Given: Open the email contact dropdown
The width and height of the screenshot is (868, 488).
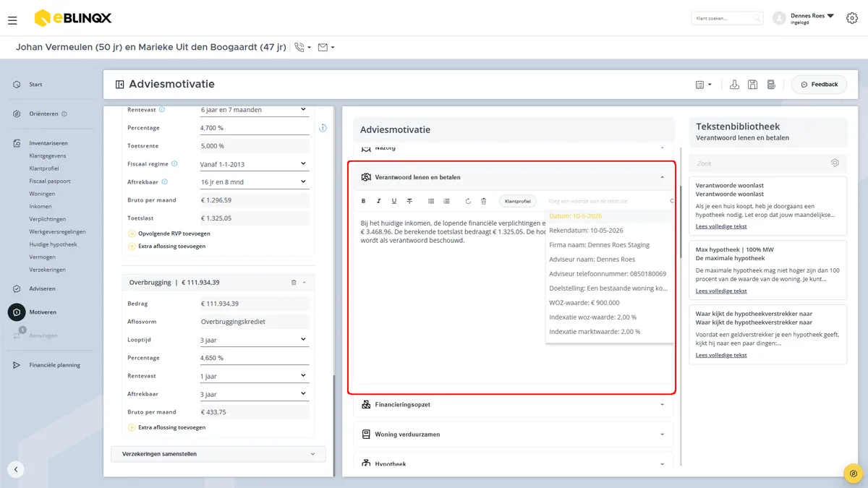Looking at the screenshot, I should (x=325, y=48).
